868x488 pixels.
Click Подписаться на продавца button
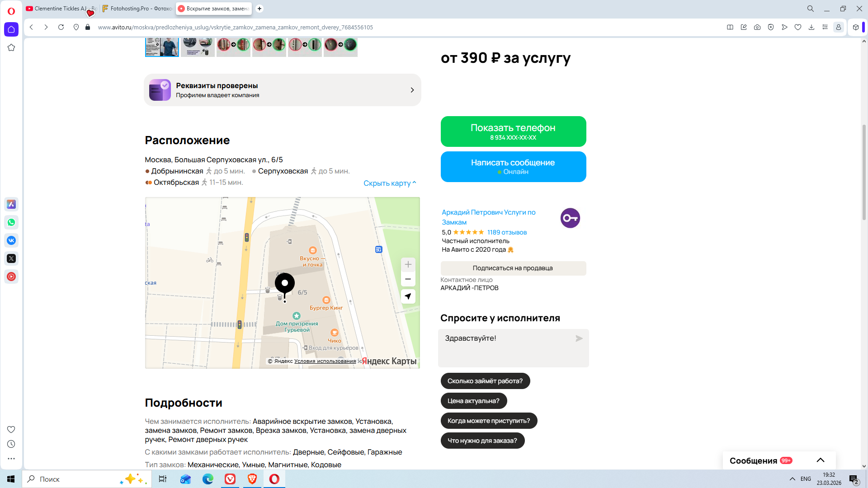tap(513, 268)
